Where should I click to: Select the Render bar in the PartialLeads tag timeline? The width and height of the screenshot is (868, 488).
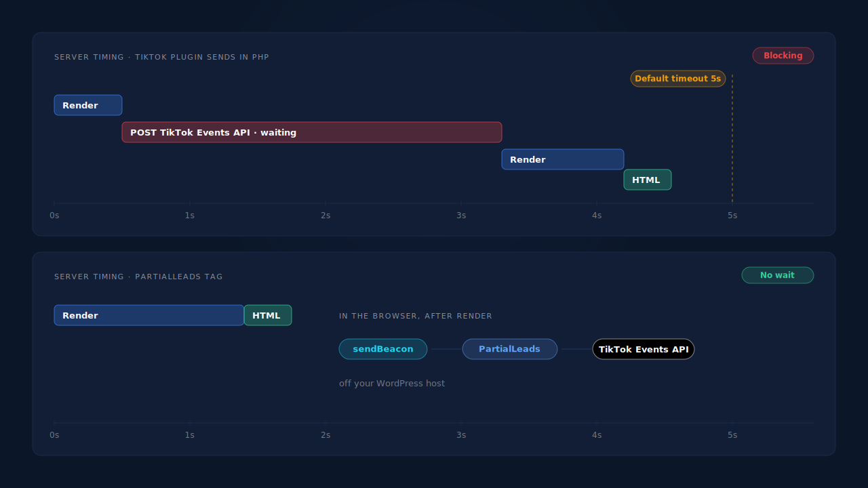coord(149,315)
